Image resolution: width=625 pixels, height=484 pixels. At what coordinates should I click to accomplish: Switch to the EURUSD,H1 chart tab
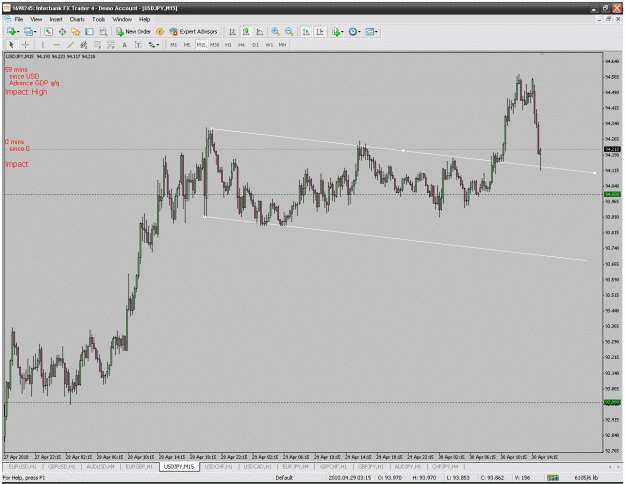(22, 466)
